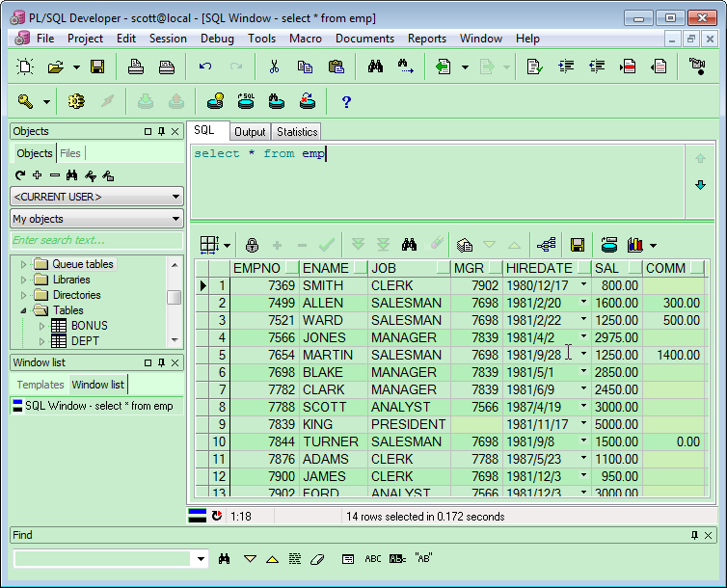Pin the Objects panel with pushpin icon
Image resolution: width=727 pixels, height=588 pixels.
point(161,131)
